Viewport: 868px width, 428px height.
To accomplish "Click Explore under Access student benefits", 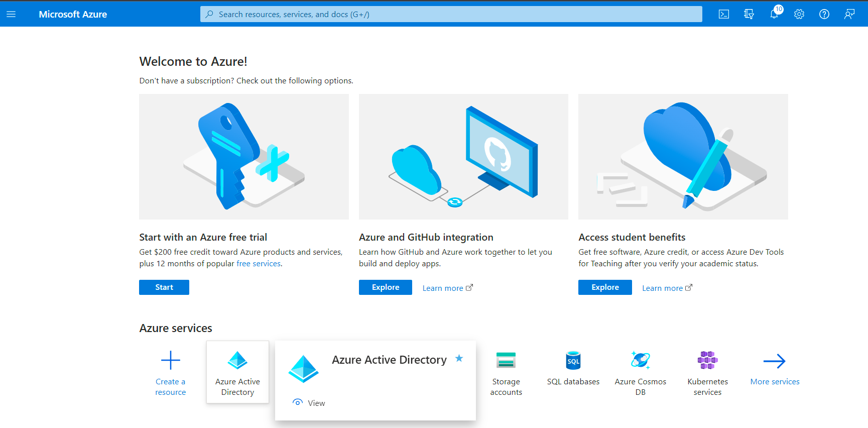I will pyautogui.click(x=605, y=287).
